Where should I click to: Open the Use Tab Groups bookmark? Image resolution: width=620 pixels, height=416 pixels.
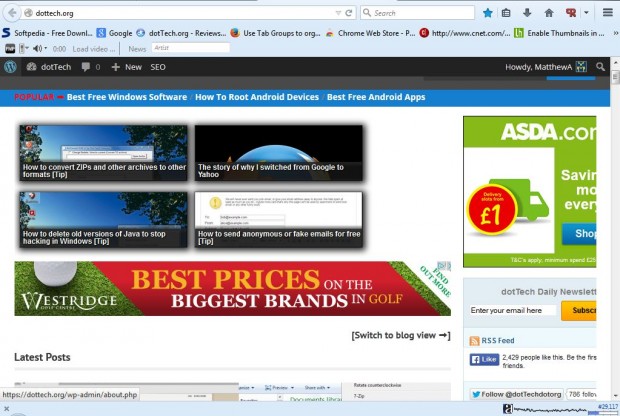click(x=276, y=33)
